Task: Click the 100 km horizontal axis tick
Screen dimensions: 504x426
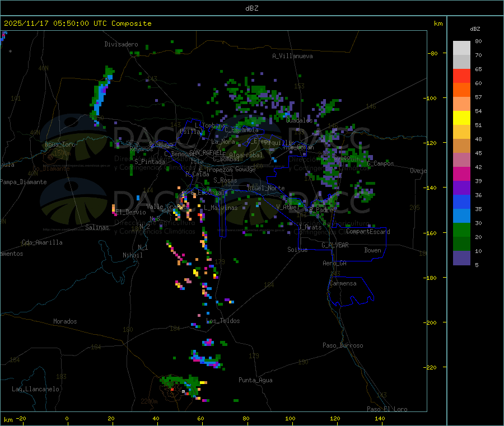Action: click(x=290, y=418)
